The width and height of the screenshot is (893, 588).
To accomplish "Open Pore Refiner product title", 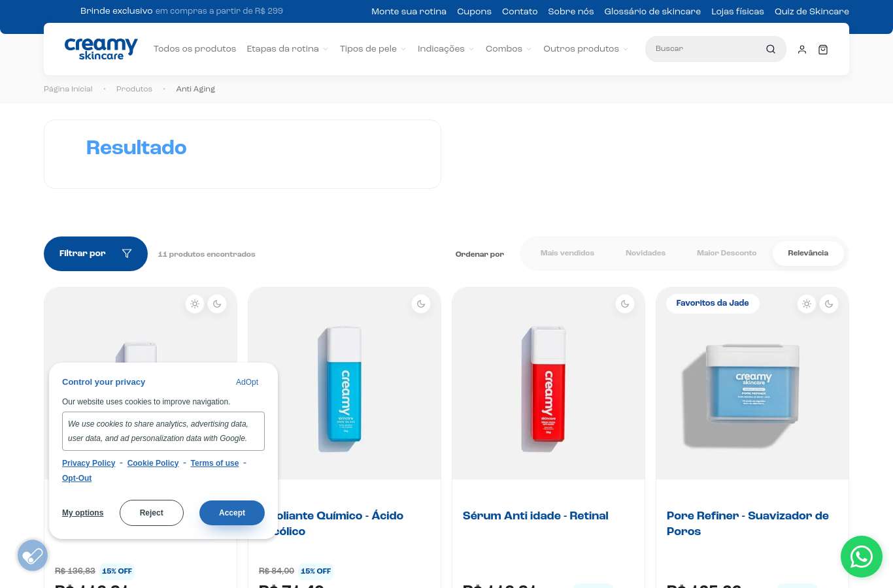I will click(x=747, y=523).
